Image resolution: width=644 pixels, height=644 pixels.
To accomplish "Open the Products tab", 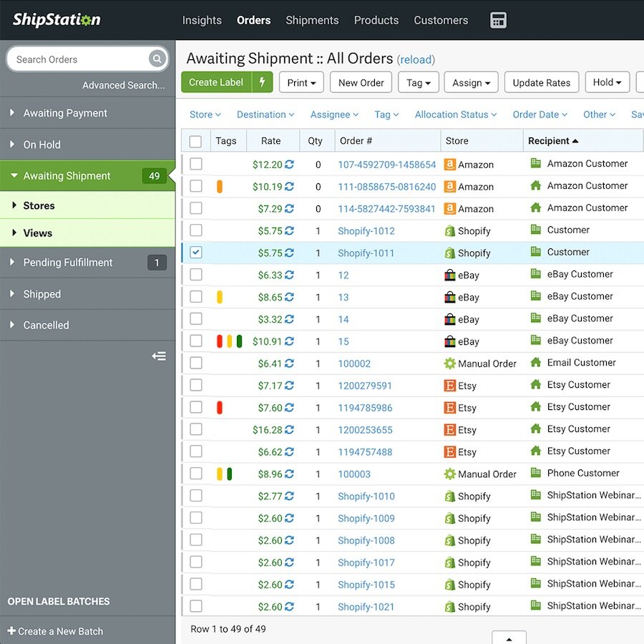I will [x=376, y=20].
